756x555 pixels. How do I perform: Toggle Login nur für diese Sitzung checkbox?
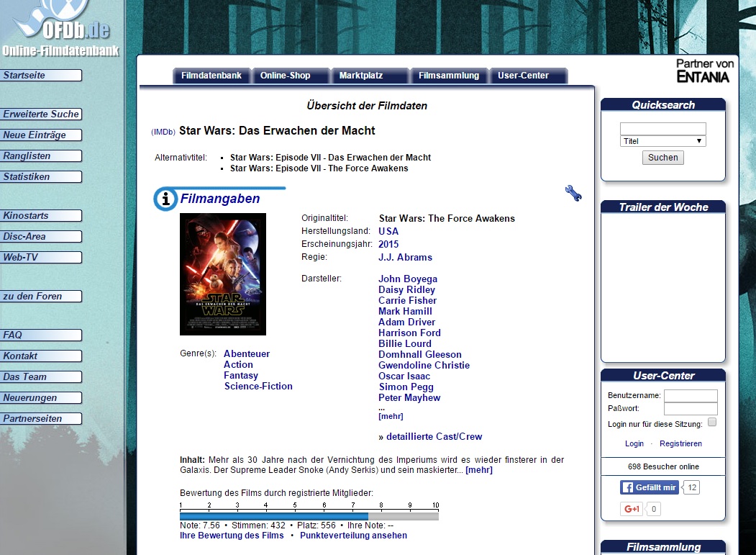[712, 423]
